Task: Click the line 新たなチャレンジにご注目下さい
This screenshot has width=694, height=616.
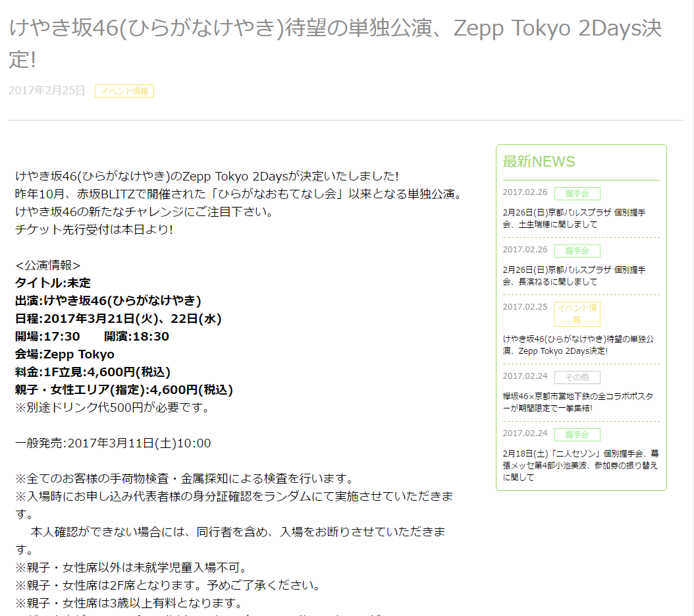Action: [x=145, y=211]
